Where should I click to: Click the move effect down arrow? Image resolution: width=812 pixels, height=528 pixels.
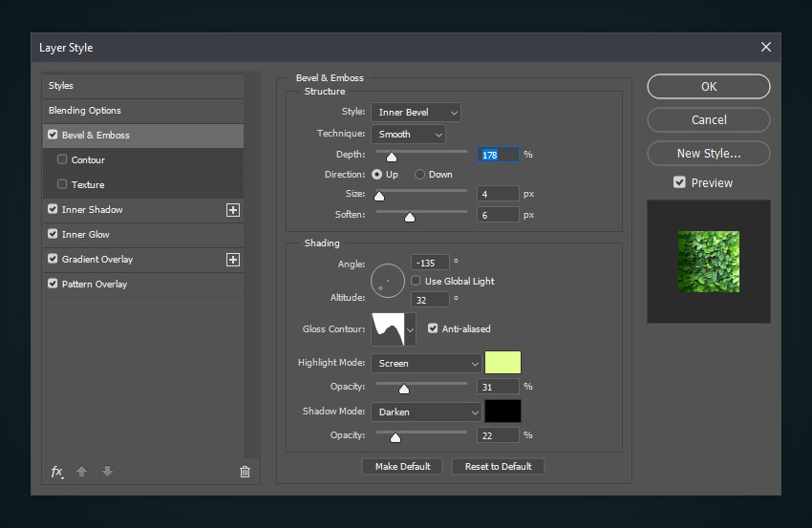click(107, 472)
